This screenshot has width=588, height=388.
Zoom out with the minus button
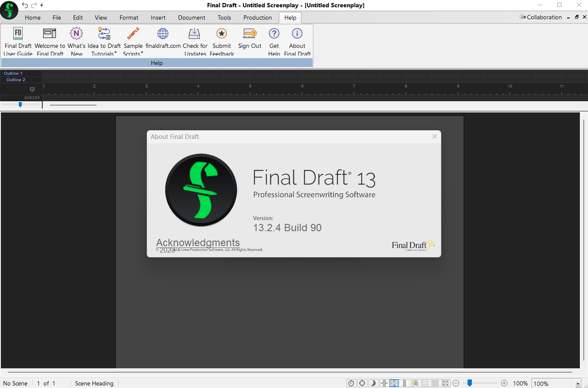click(x=456, y=383)
